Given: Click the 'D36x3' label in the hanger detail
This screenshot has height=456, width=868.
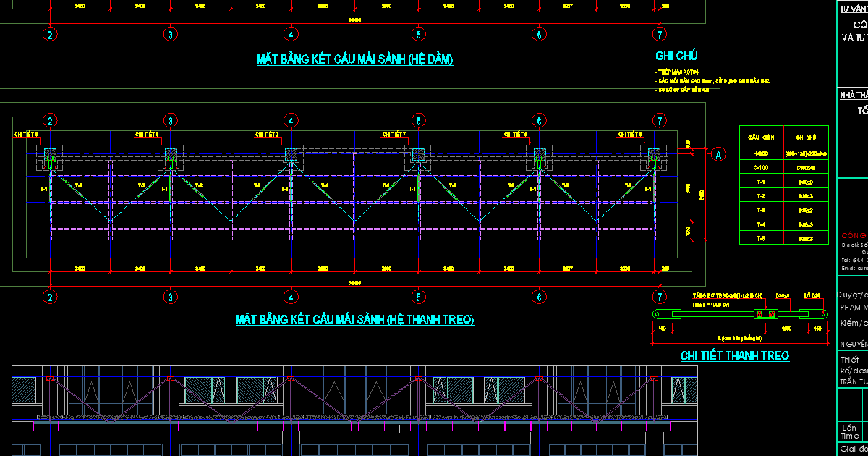Looking at the screenshot, I should click(x=783, y=296).
